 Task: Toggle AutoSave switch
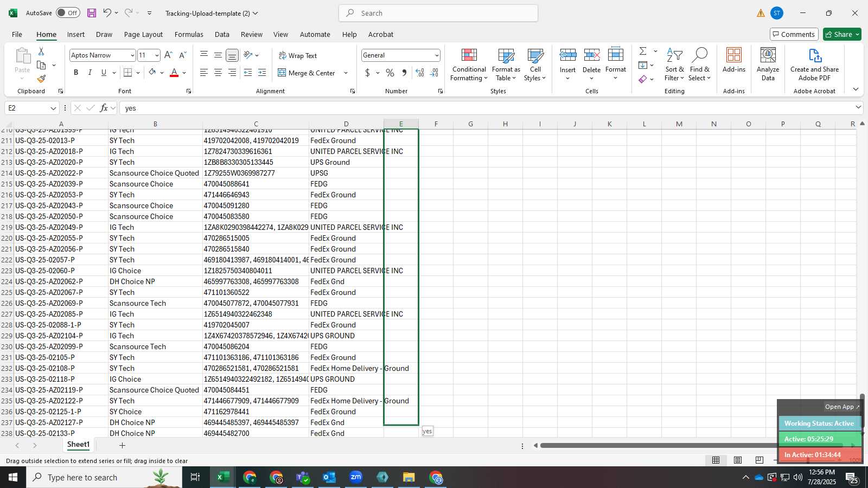click(68, 13)
